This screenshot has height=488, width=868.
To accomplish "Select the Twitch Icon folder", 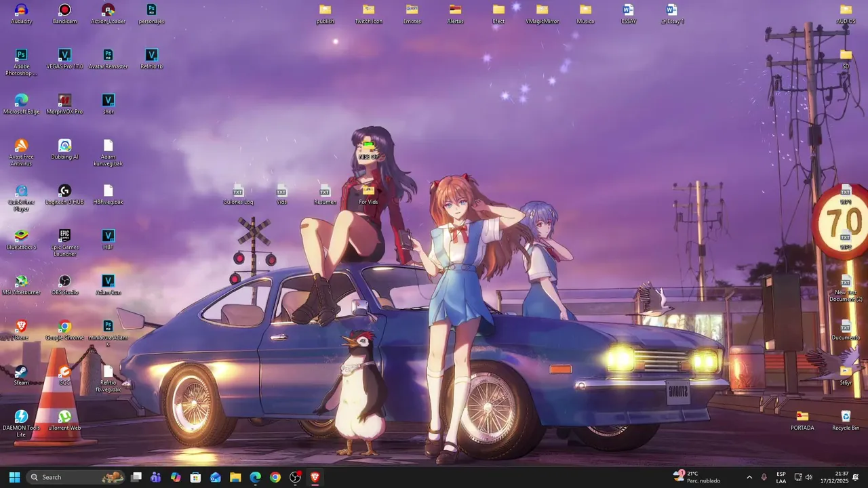I will coord(368,14).
